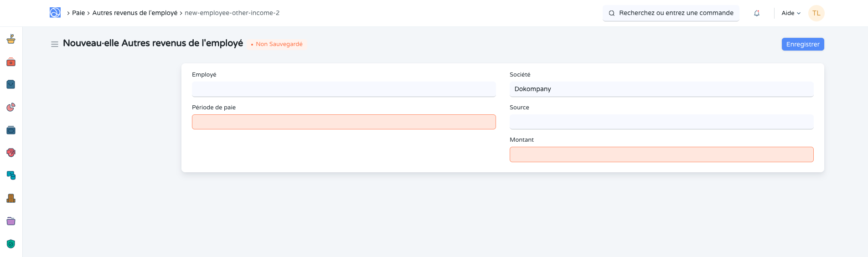
Task: Open the pink pie chart sidebar icon
Action: pos(11,107)
